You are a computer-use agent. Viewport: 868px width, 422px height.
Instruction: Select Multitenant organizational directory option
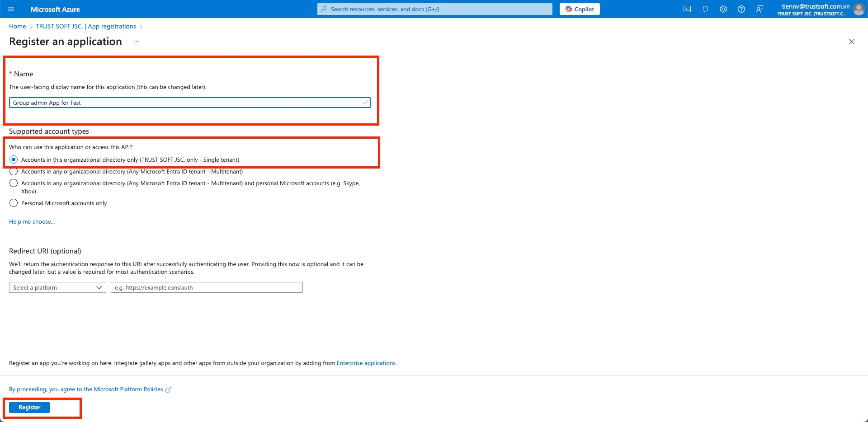pos(14,171)
